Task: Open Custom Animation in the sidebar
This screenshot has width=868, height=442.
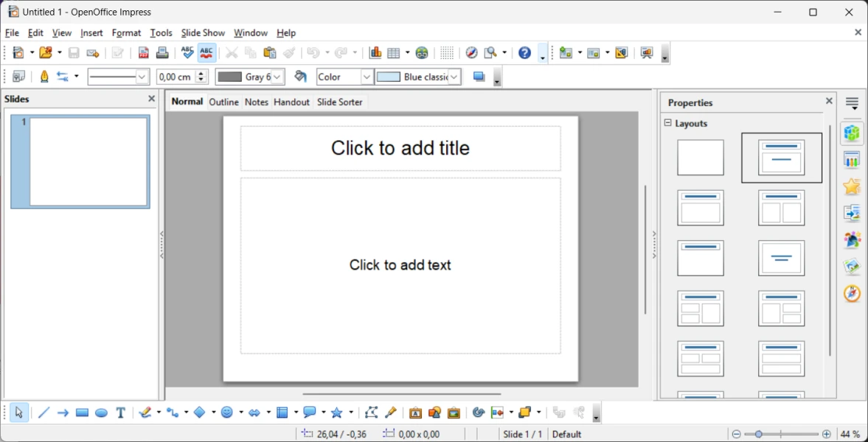Action: click(x=852, y=186)
